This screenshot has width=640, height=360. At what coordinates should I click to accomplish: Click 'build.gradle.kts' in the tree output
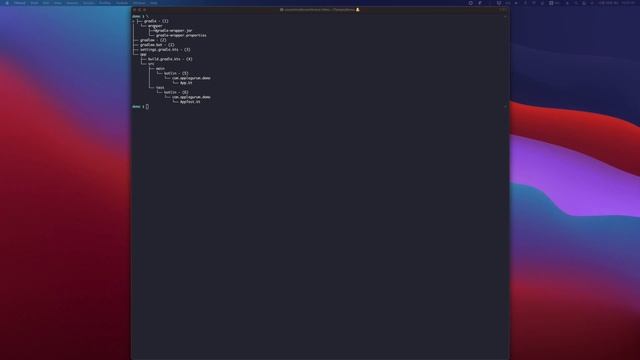[x=164, y=59]
